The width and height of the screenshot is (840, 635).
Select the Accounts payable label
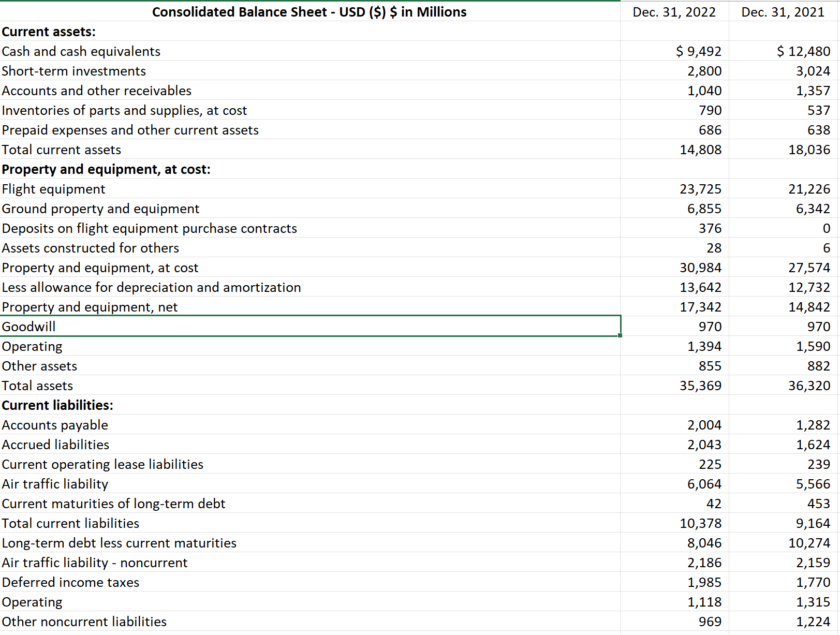pyautogui.click(x=55, y=425)
